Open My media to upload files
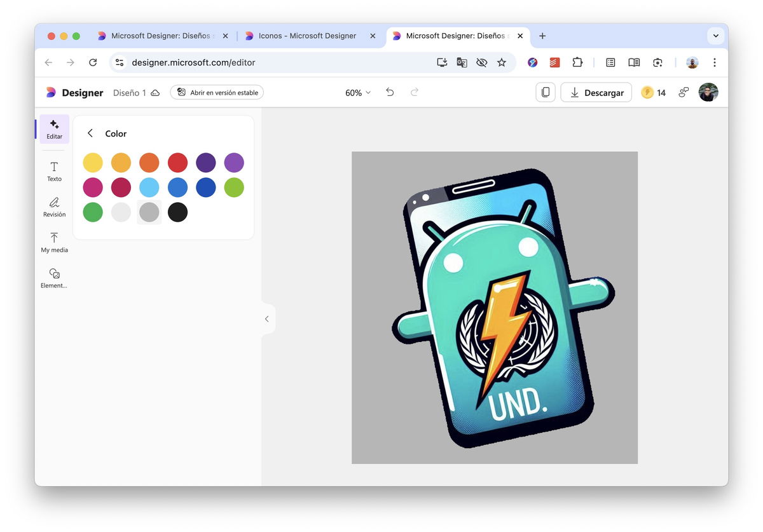Viewport: 763px width, 532px height. 54,242
